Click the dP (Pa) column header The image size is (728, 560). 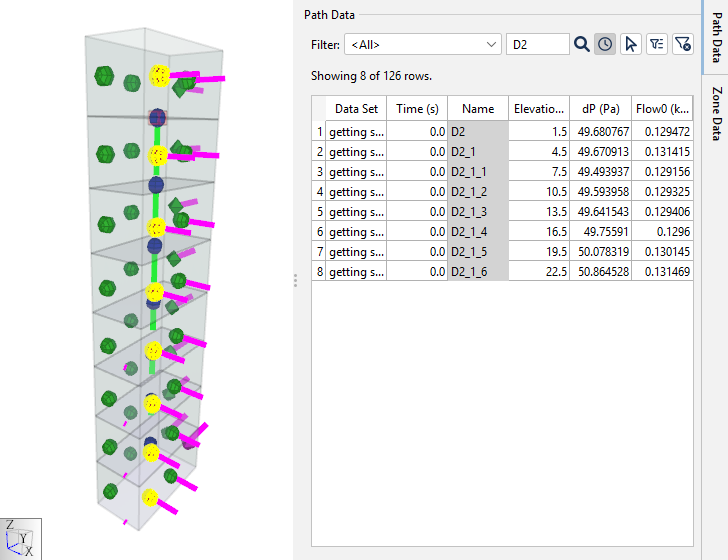click(601, 109)
